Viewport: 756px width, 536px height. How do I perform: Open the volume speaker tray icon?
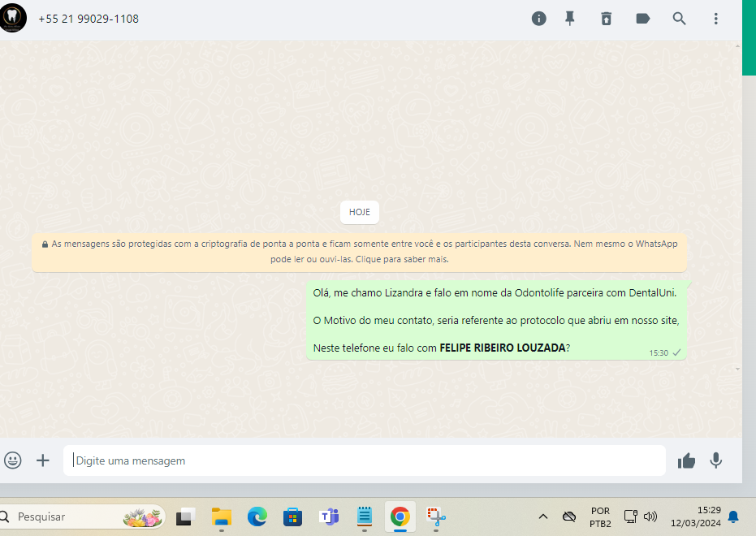[650, 517]
